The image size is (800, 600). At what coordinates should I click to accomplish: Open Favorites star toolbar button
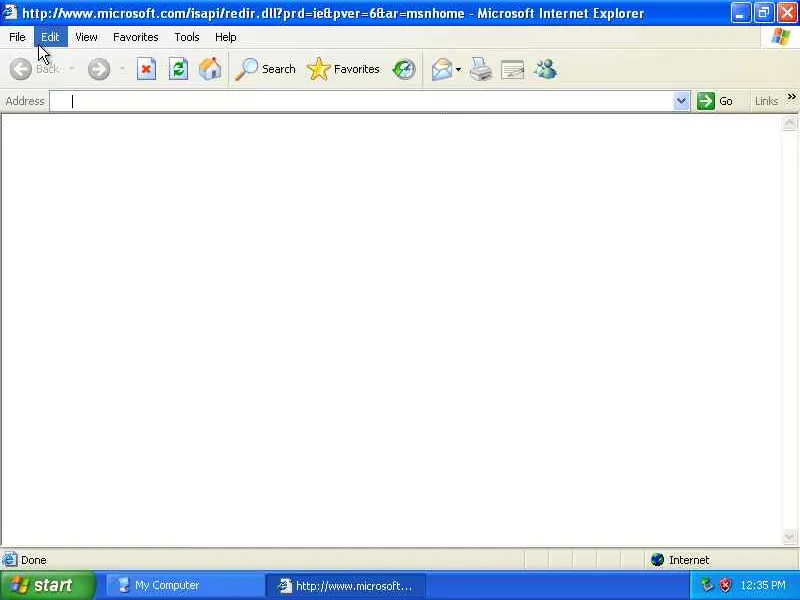click(343, 69)
